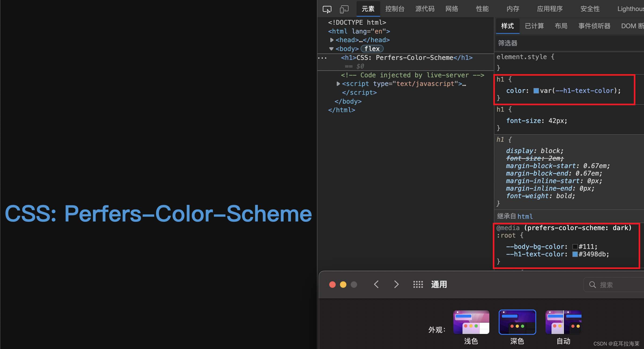The height and width of the screenshot is (349, 644).
Task: Click the --h1-text-color variable link
Action: click(584, 91)
